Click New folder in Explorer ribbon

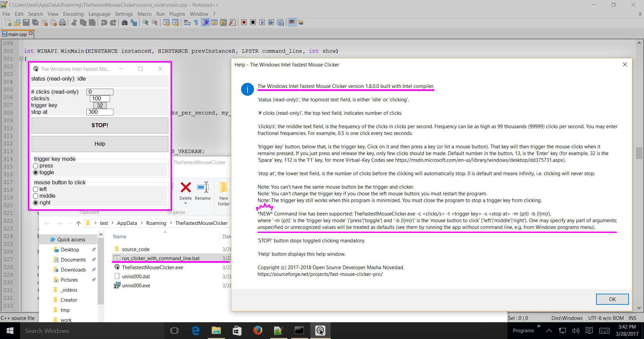[224, 194]
